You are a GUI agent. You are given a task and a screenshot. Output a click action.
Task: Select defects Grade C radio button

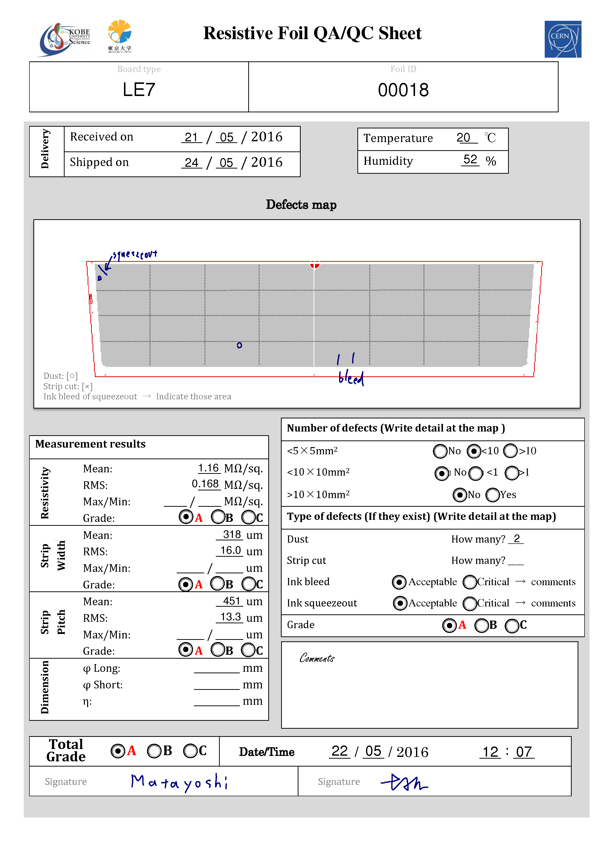click(512, 626)
